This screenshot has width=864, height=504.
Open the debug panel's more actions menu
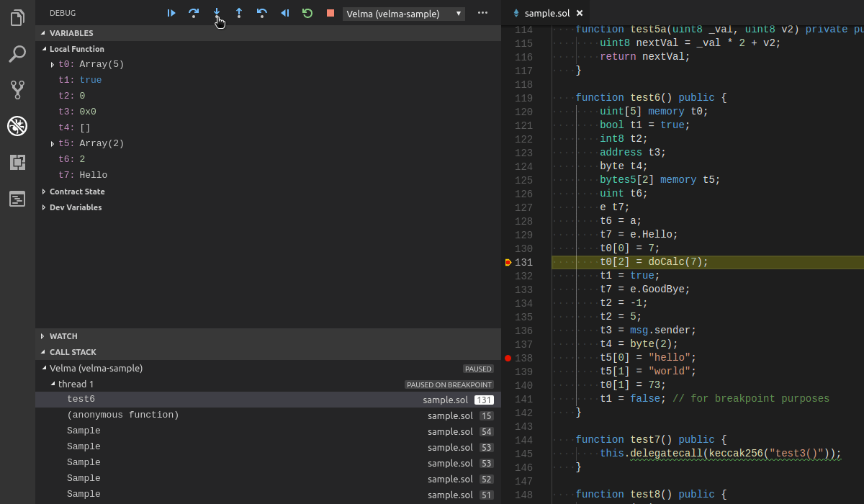coord(482,13)
